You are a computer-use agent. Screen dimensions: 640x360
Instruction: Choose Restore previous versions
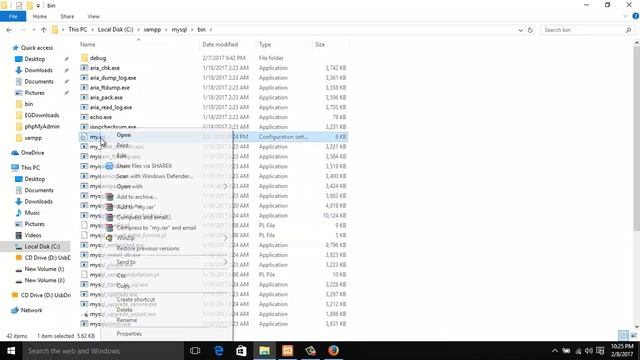pyautogui.click(x=148, y=249)
